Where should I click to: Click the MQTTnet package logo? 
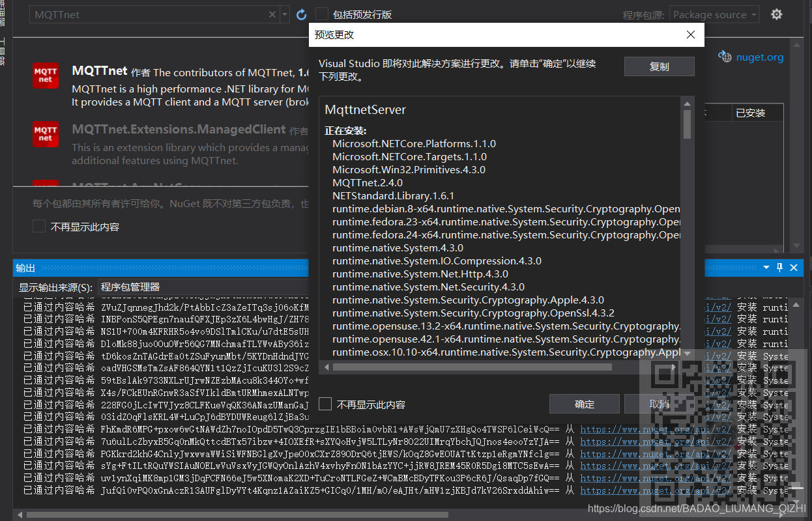(45, 76)
